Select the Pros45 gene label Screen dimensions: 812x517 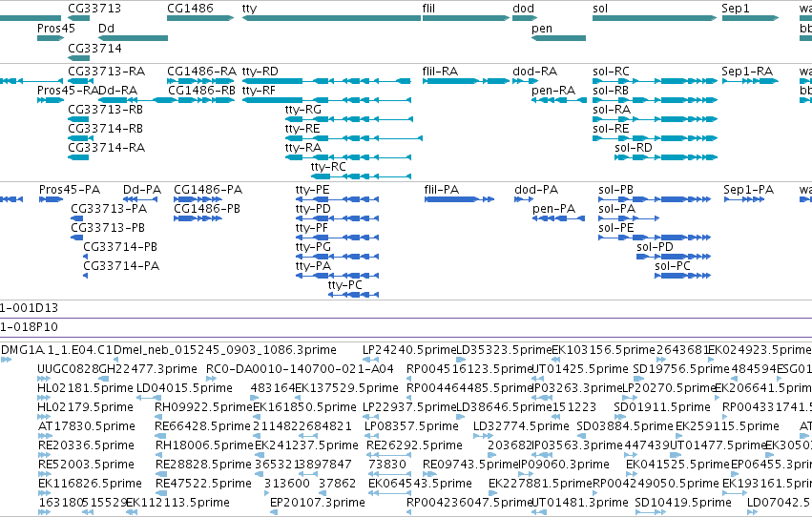pyautogui.click(x=56, y=28)
